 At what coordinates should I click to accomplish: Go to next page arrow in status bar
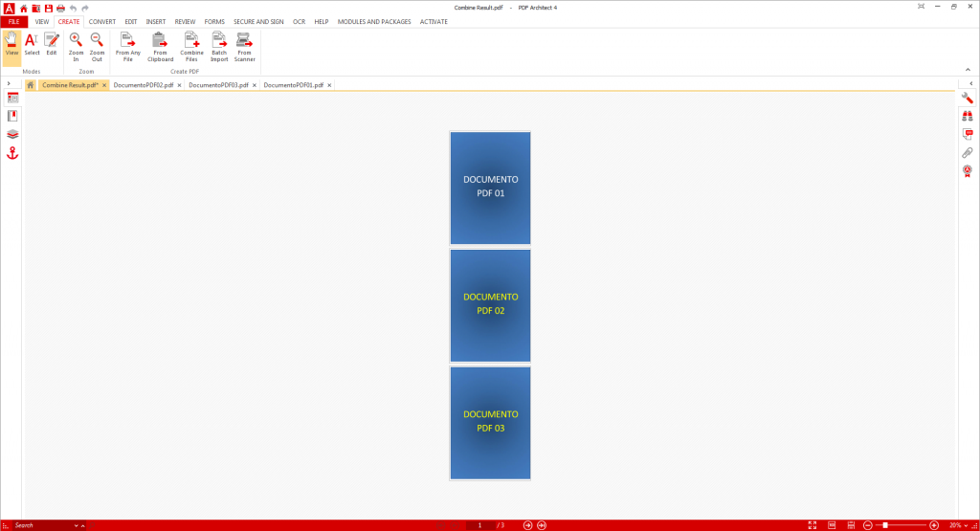(527, 525)
